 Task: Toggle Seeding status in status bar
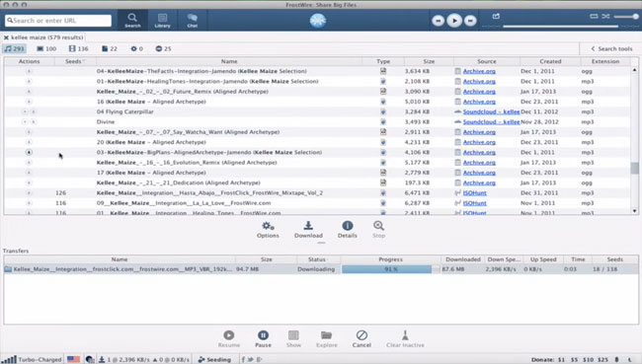click(214, 359)
